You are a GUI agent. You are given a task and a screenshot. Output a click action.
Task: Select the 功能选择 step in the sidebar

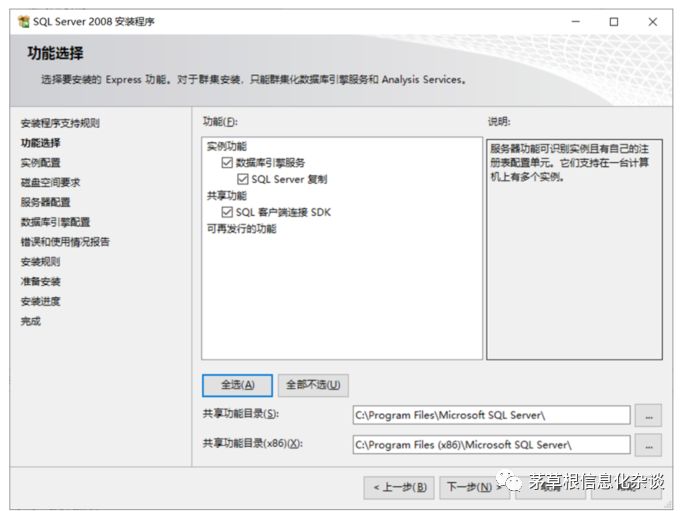coord(41,143)
